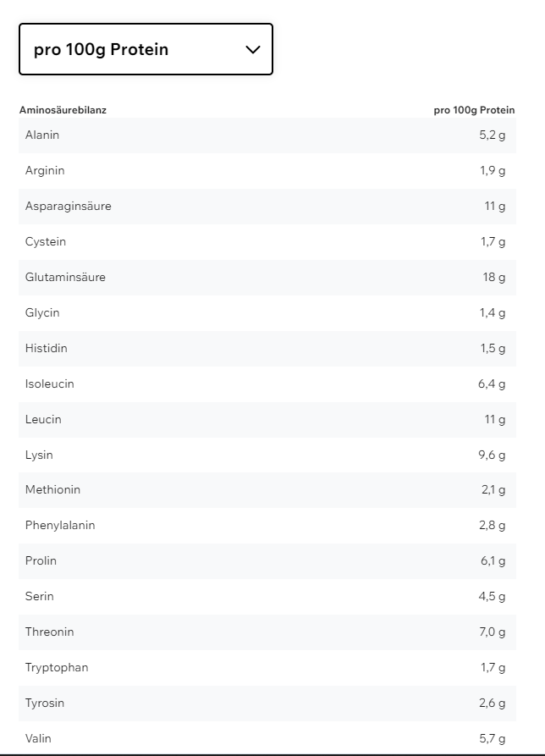Viewport: 545px width, 756px height.
Task: Open the "pro 100g Protein" dropdown
Action: (146, 49)
